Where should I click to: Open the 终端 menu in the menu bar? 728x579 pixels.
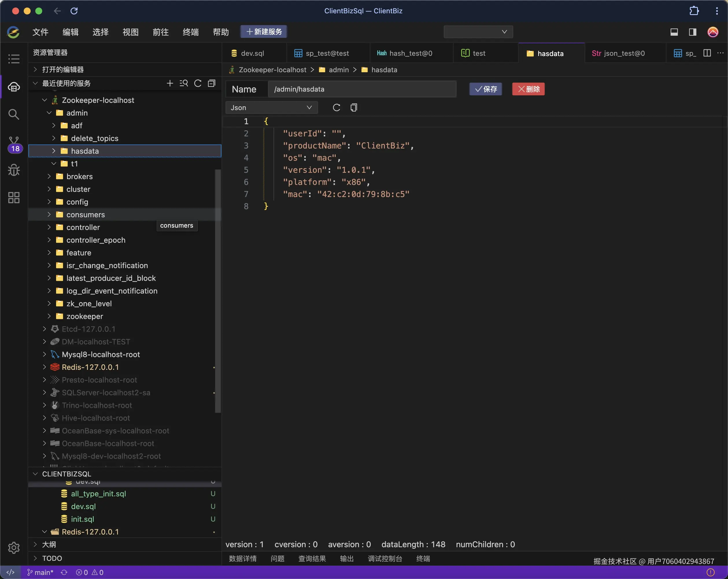(191, 32)
